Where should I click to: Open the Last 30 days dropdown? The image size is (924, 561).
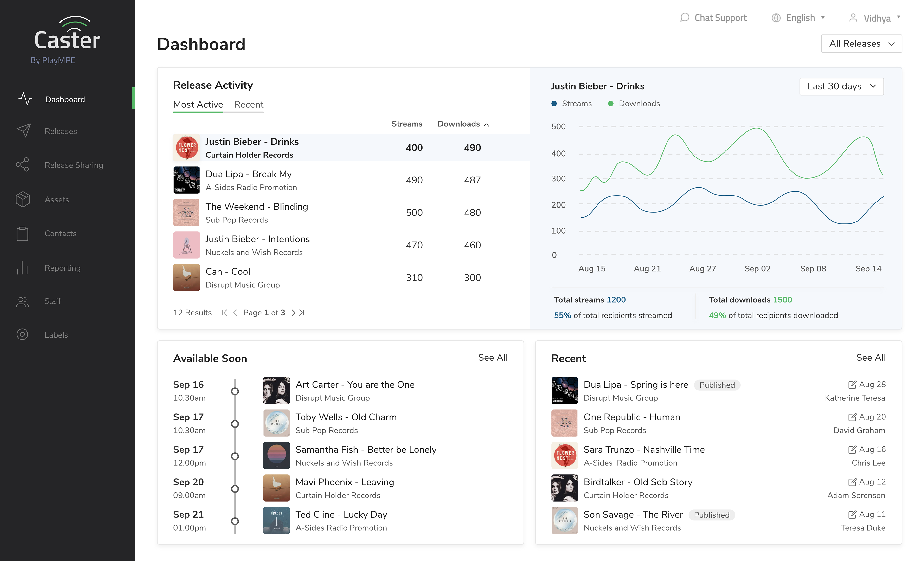tap(841, 86)
